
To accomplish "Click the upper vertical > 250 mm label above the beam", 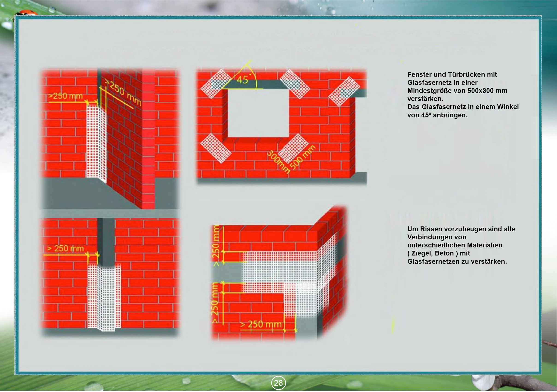I will coord(216,246).
